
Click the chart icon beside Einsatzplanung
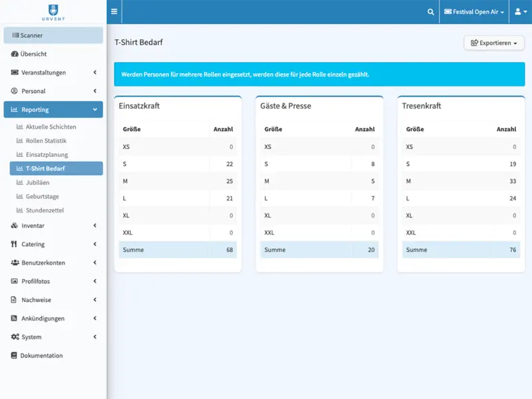point(20,154)
